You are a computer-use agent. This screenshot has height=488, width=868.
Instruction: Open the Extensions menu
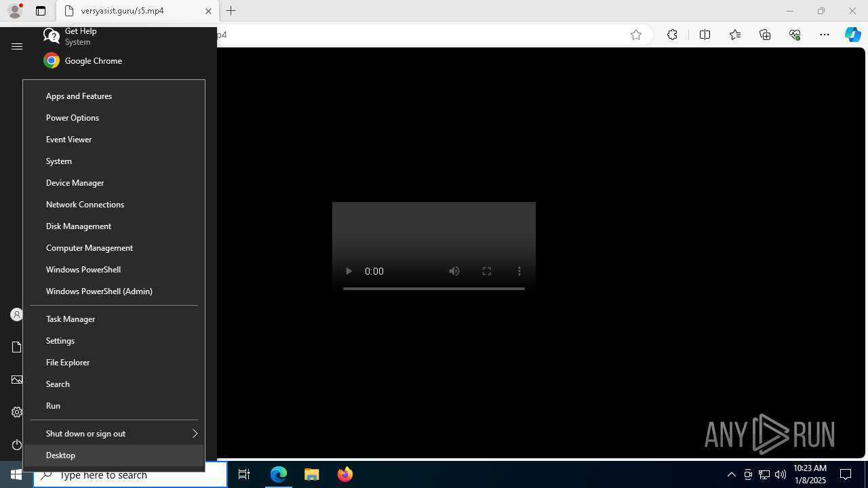[672, 35]
